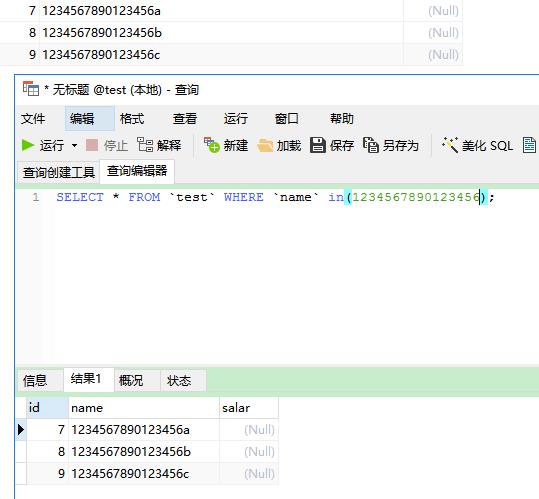Click 1234567890123456a in the background table
539x499 pixels.
(x=101, y=11)
